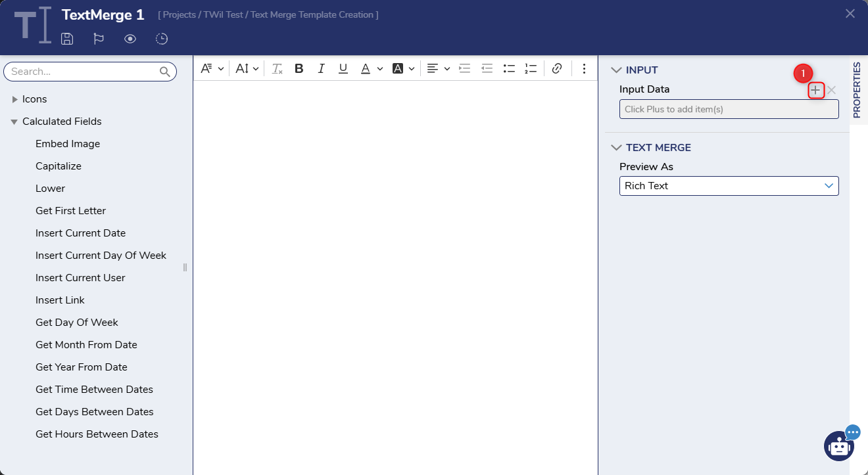The width and height of the screenshot is (868, 475).
Task: Click the Search field
Action: coord(84,72)
